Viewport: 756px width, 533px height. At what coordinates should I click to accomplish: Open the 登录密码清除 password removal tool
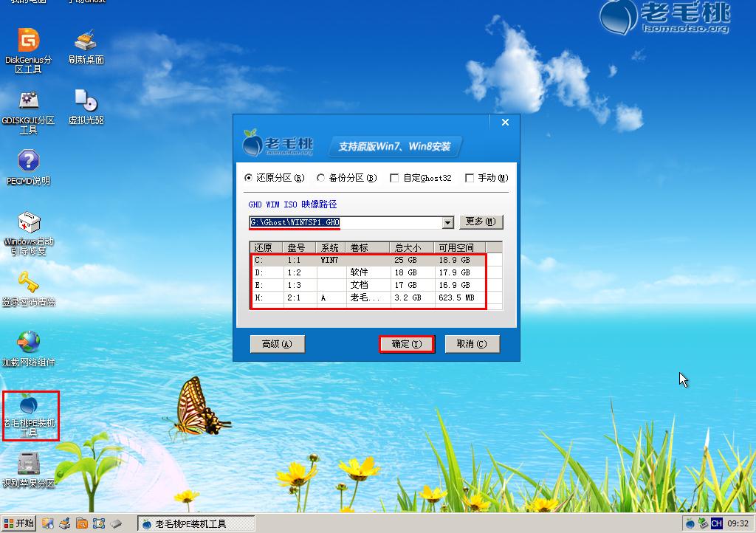coord(28,284)
